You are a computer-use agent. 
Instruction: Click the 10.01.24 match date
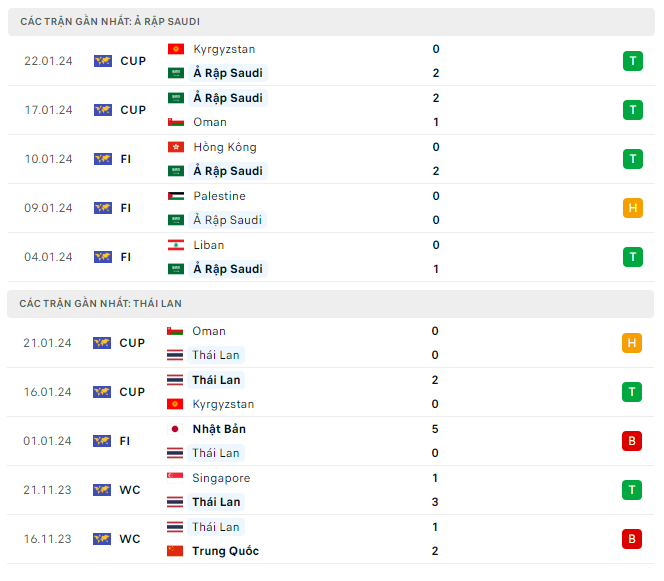pyautogui.click(x=49, y=159)
